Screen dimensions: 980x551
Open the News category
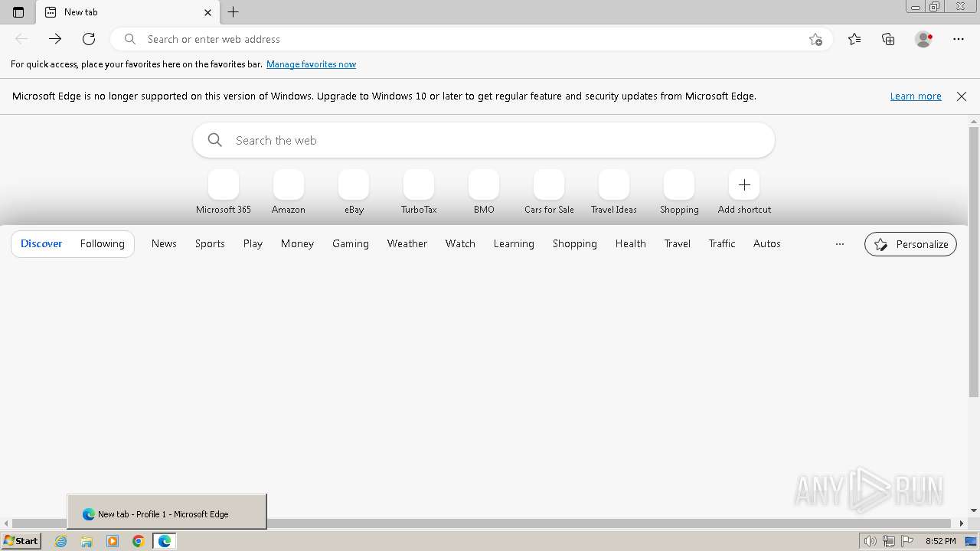click(x=164, y=243)
